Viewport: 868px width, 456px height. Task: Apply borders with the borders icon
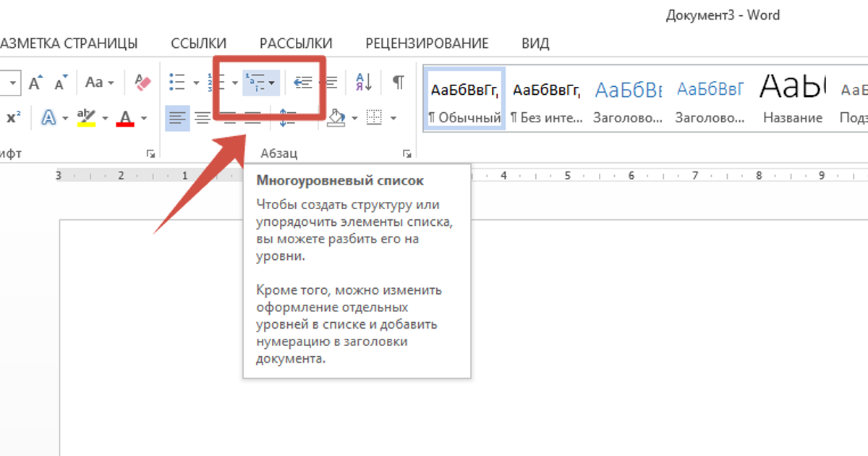click(x=374, y=117)
